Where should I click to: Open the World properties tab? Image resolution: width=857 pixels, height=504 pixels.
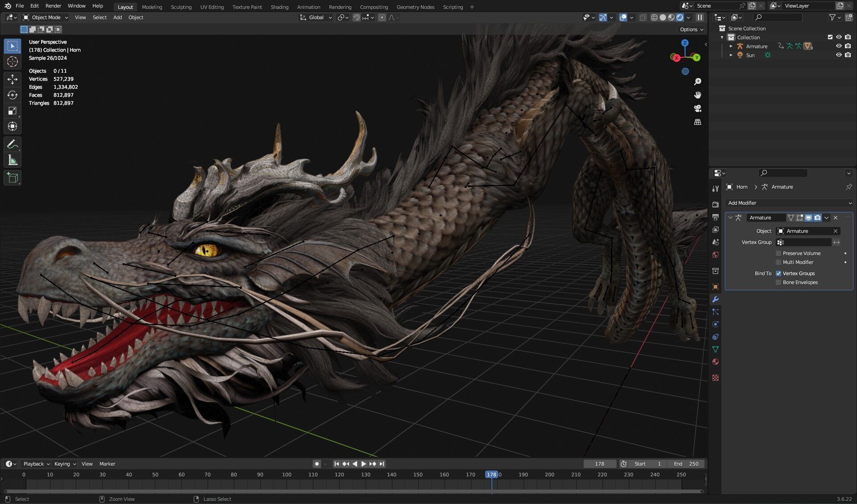click(716, 255)
